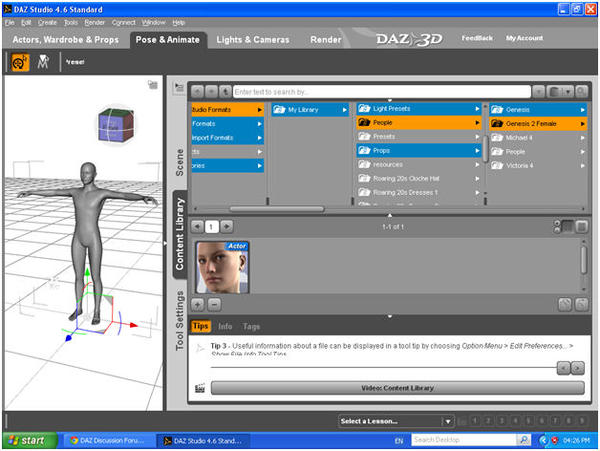Click the rightmost lower-right corner icon of the asset view
The height and width of the screenshot is (451, 600).
coord(582,304)
